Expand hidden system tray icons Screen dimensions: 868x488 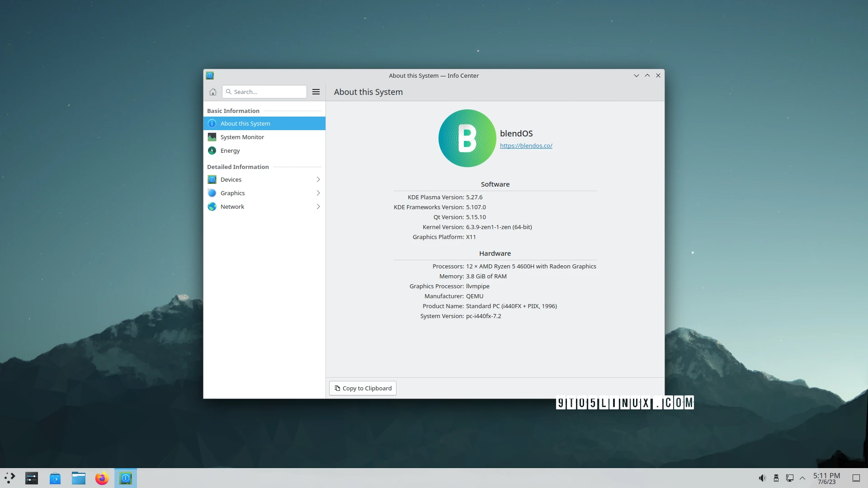click(x=802, y=478)
